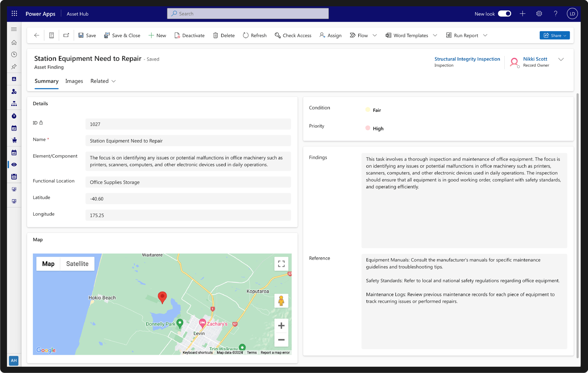Click the Street View pegman on map
This screenshot has width=588, height=373.
click(281, 301)
